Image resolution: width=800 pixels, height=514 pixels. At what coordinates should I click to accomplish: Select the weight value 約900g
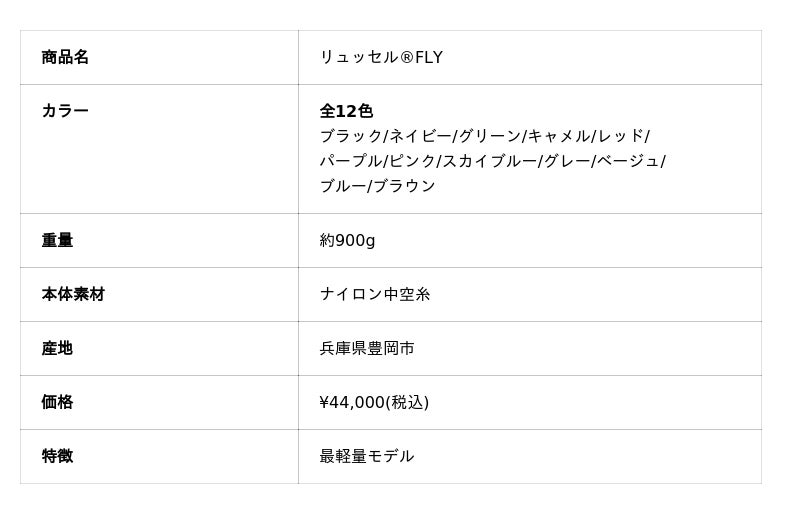(347, 240)
